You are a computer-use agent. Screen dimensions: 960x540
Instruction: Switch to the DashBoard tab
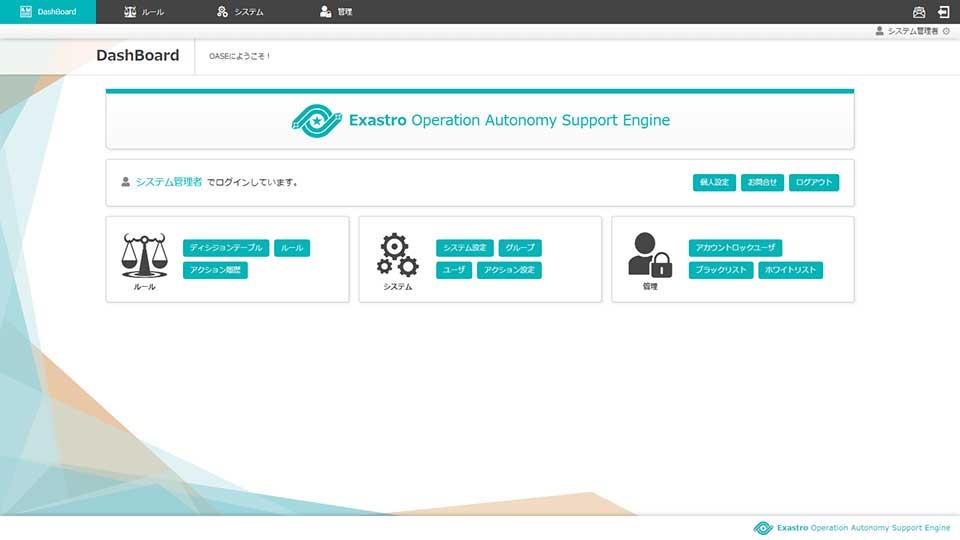click(x=48, y=12)
